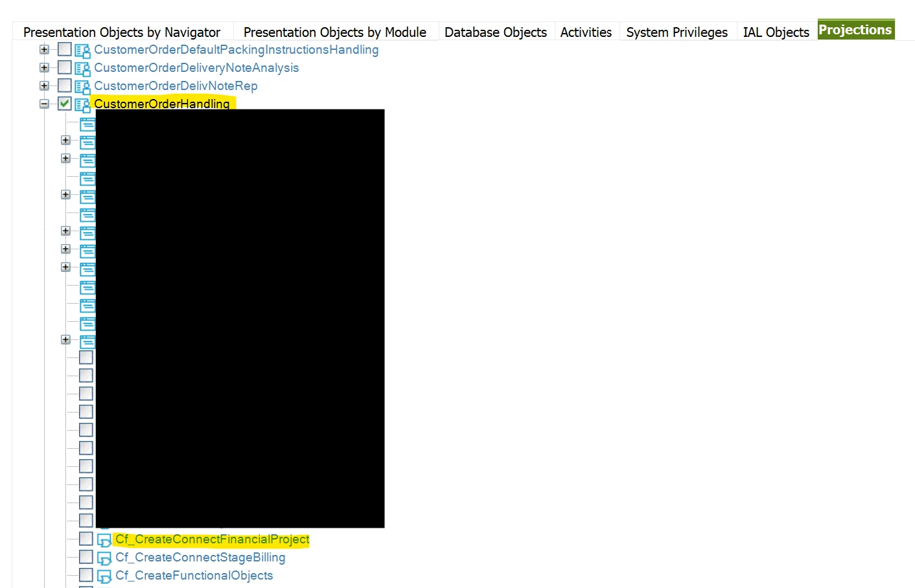Open the System Privileges tab
The width and height of the screenshot is (915, 588).
coord(677,32)
